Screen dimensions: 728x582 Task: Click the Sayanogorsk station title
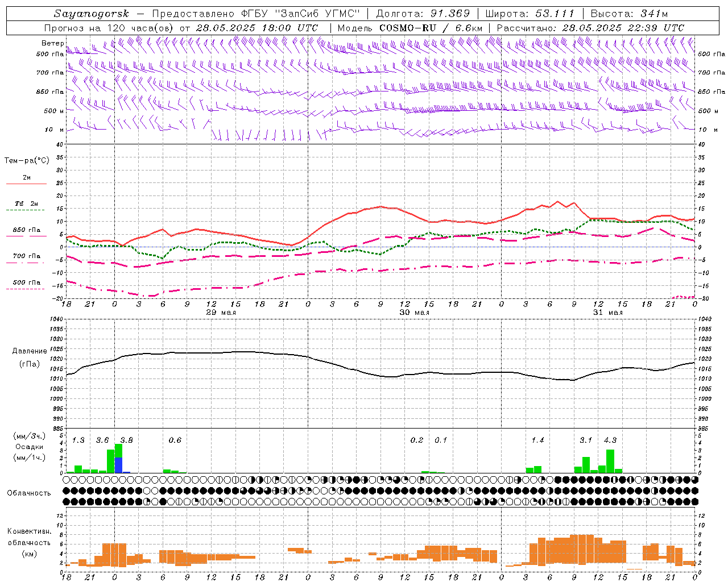click(x=92, y=14)
